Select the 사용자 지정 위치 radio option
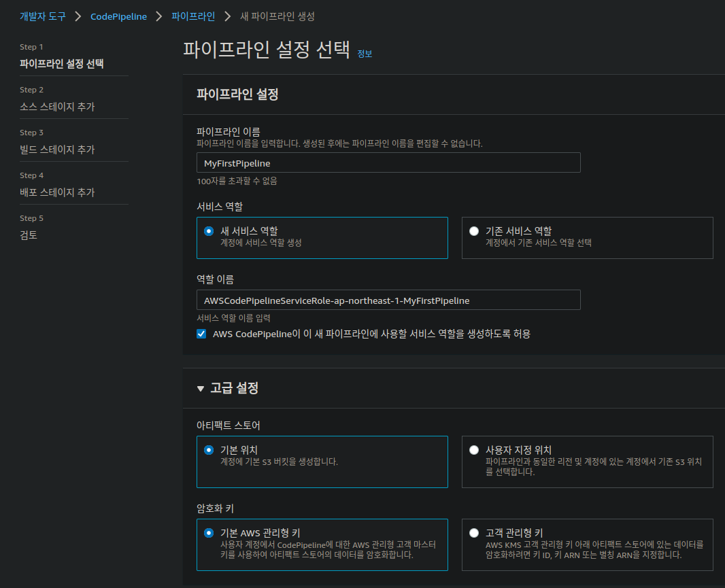Viewport: 725px width, 588px height. [x=474, y=450]
